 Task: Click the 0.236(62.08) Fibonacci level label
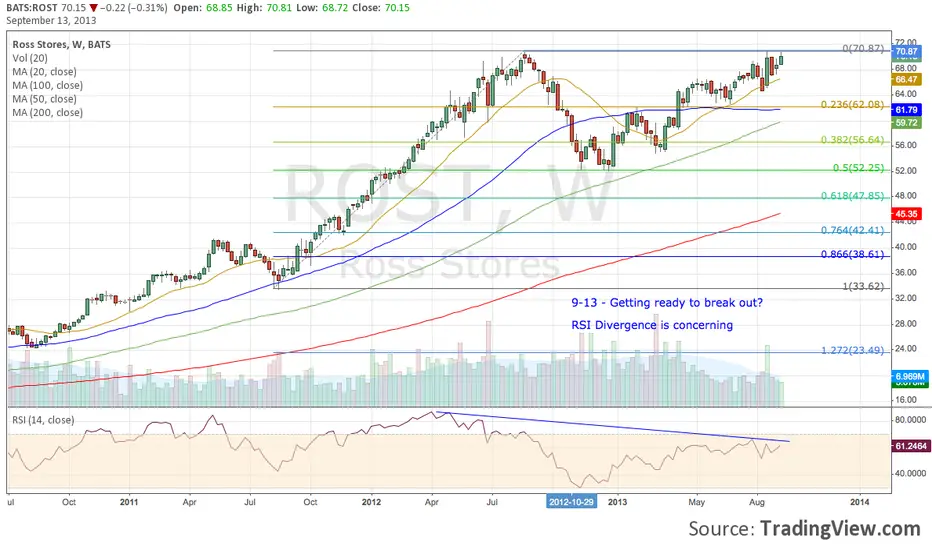click(x=852, y=105)
